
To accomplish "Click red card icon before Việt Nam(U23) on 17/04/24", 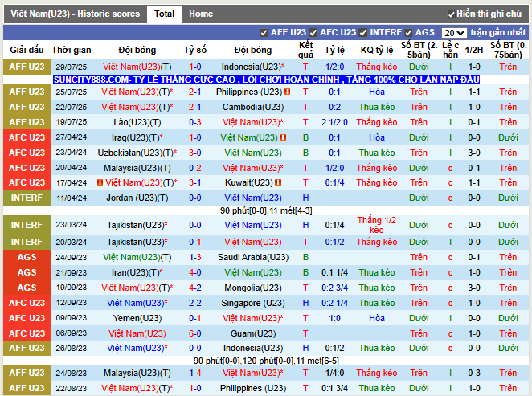I will (x=100, y=183).
